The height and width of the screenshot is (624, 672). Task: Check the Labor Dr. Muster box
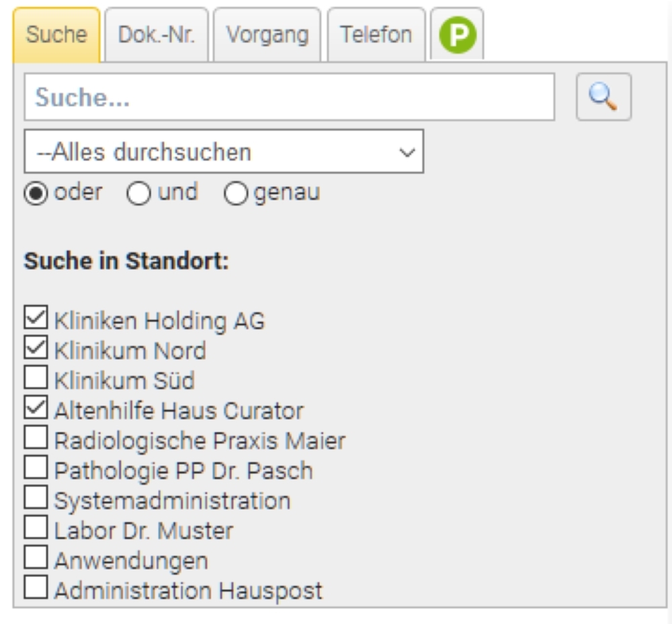36,529
